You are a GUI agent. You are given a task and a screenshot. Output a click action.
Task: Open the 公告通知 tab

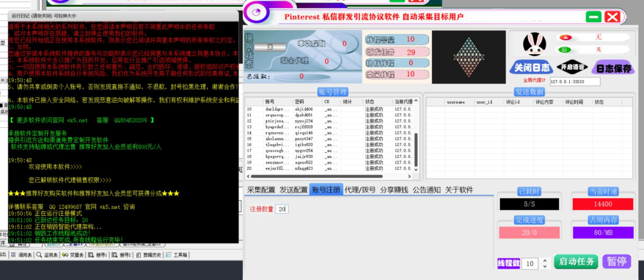point(427,190)
